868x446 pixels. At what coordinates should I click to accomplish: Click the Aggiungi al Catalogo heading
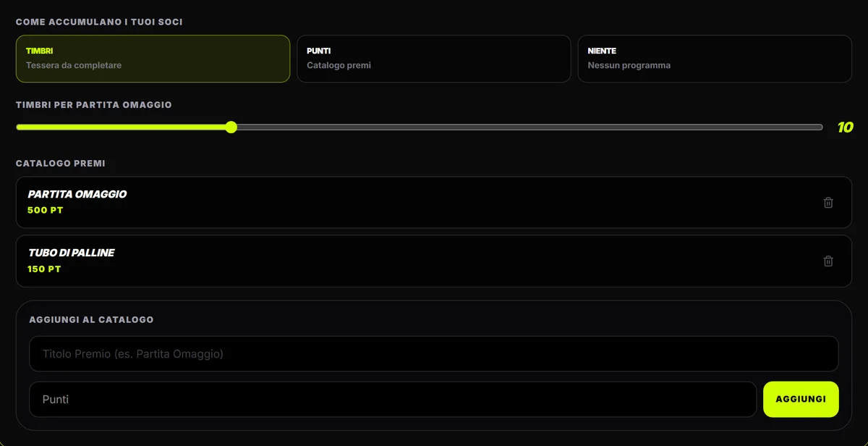(91, 319)
